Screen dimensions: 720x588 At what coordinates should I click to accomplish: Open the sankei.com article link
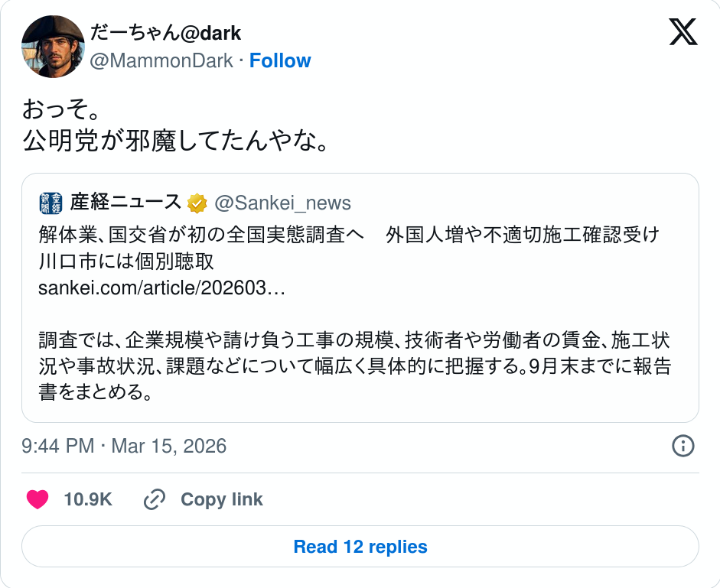pos(161,288)
